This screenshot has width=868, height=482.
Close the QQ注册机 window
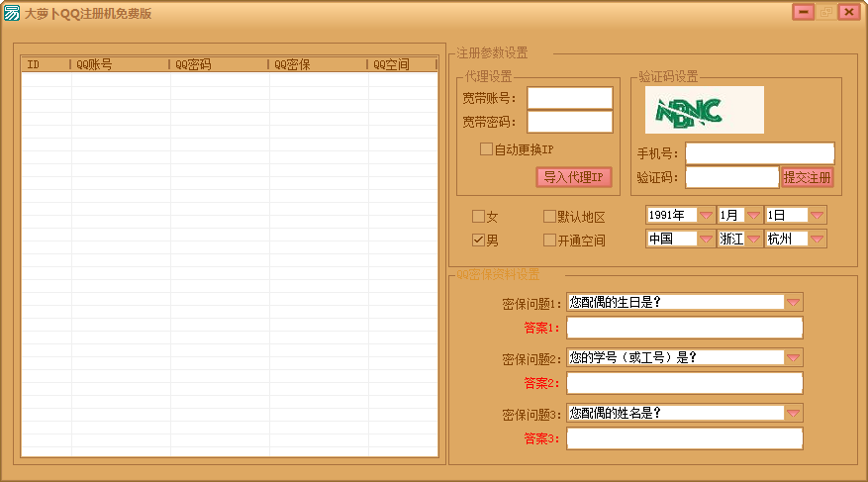848,12
